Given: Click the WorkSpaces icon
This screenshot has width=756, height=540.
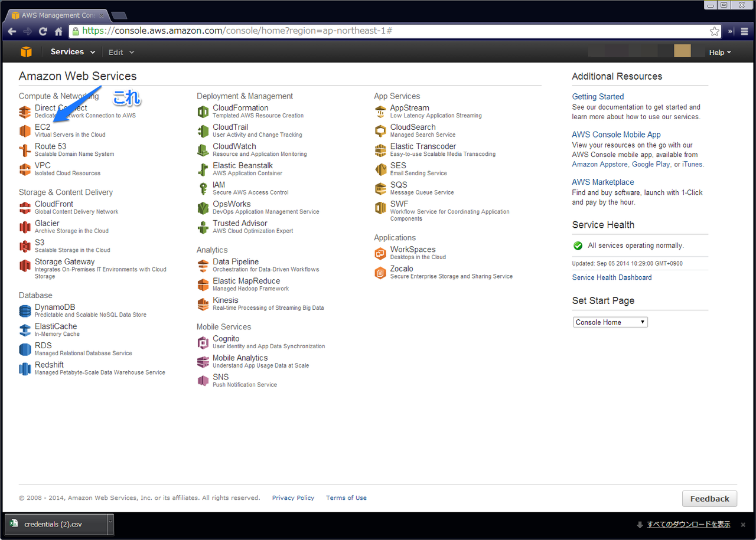Looking at the screenshot, I should tap(380, 253).
